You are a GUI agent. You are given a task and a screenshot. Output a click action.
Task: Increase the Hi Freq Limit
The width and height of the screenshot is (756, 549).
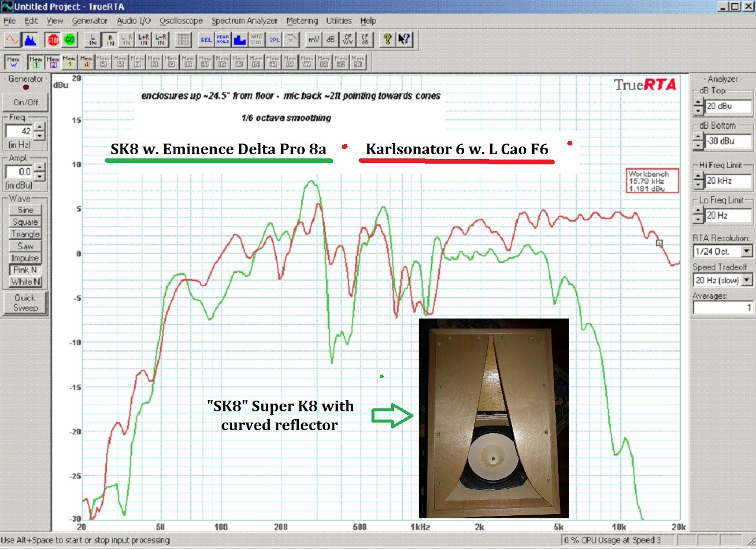click(x=699, y=176)
